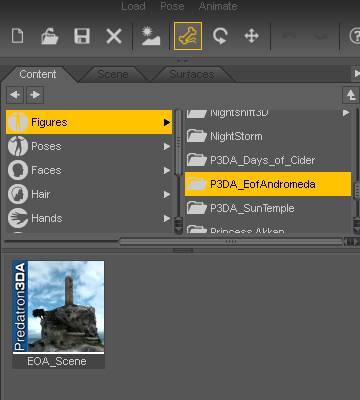Open the Pose activity tab
The height and width of the screenshot is (400, 360).
172,6
